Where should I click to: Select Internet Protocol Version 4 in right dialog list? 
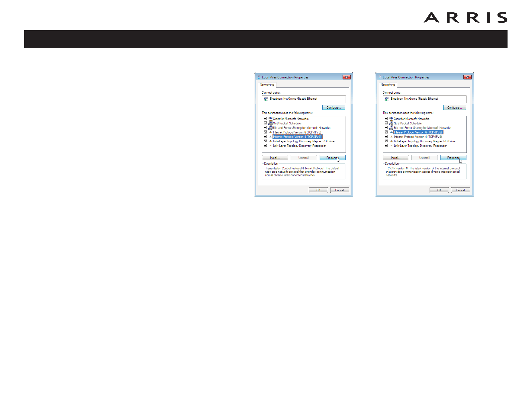click(x=418, y=137)
